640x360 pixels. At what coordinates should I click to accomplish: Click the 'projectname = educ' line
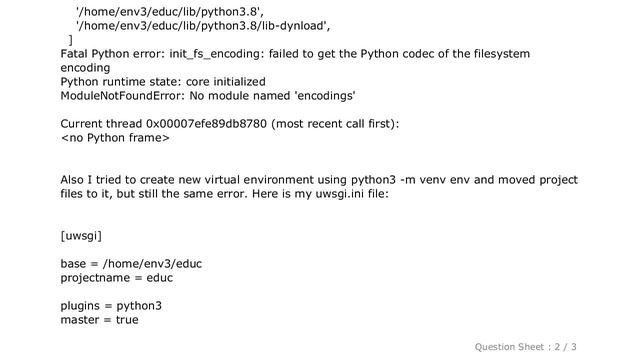point(117,278)
